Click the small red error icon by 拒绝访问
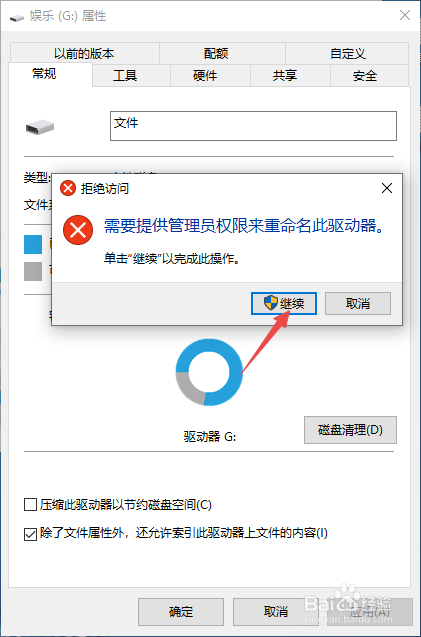Image resolution: width=421 pixels, height=637 pixels. pyautogui.click(x=68, y=188)
